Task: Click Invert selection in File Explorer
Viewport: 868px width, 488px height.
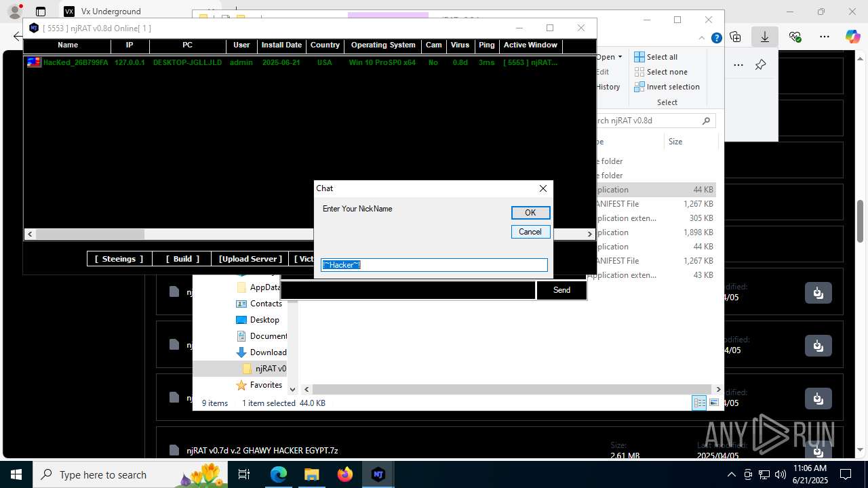Action: (x=667, y=87)
